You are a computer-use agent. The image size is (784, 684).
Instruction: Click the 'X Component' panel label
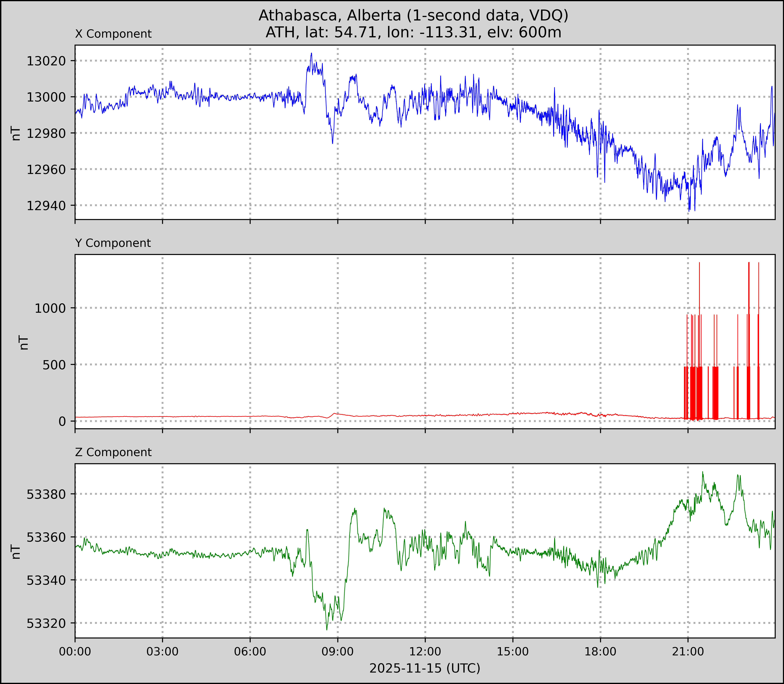pyautogui.click(x=113, y=34)
